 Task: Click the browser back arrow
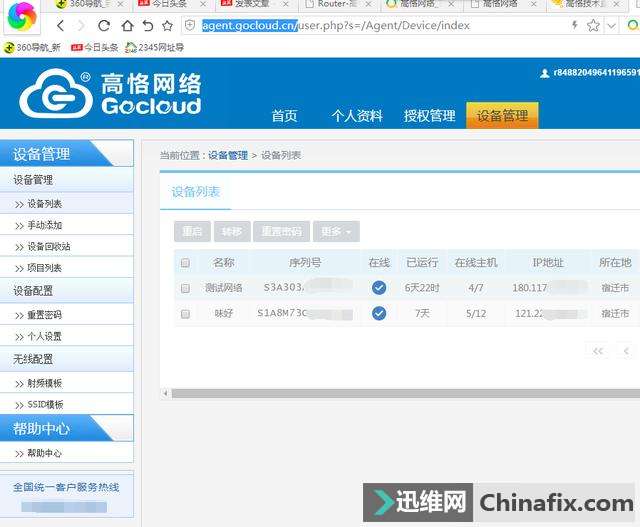(61, 25)
